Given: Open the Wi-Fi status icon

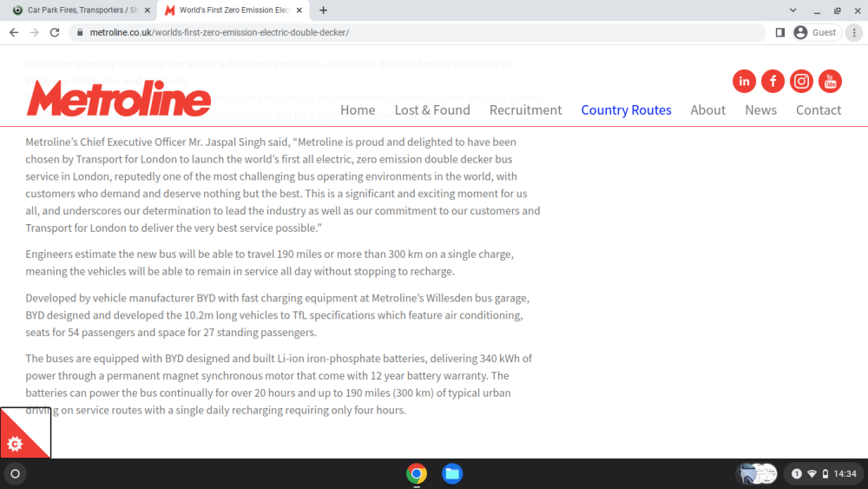Looking at the screenshot, I should pyautogui.click(x=812, y=473).
